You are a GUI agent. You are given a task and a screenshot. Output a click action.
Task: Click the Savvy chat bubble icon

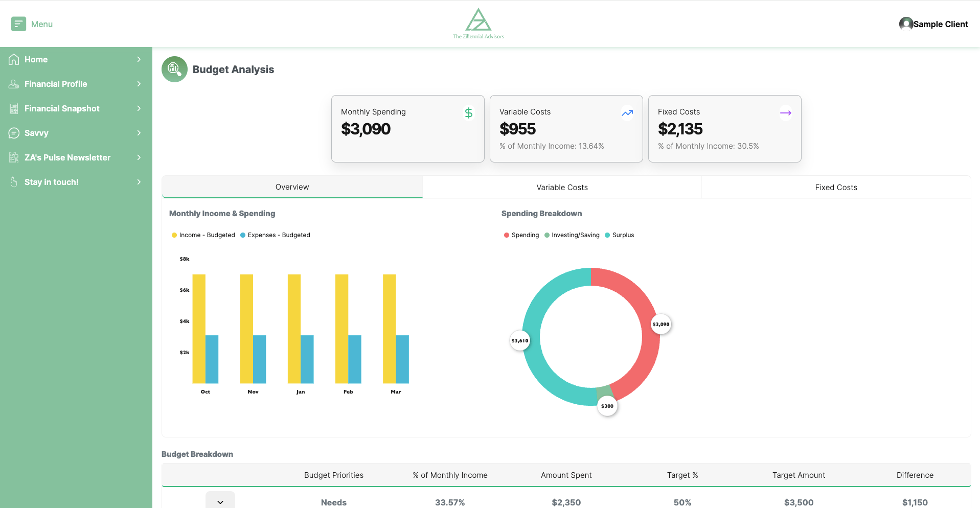pyautogui.click(x=14, y=133)
